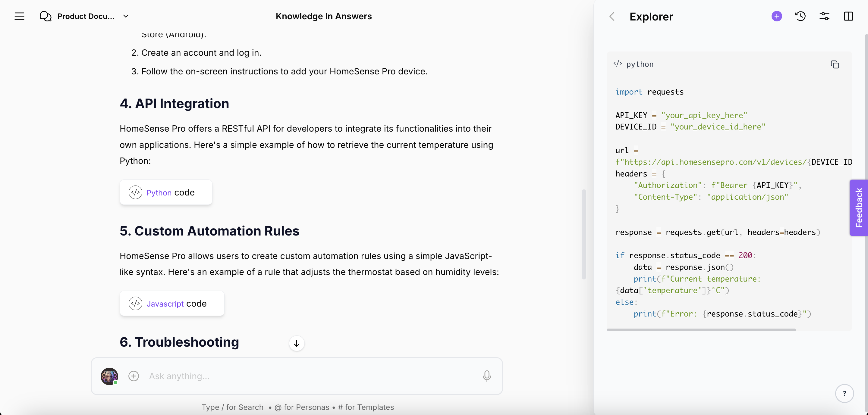Open the help question mark button

(x=844, y=393)
